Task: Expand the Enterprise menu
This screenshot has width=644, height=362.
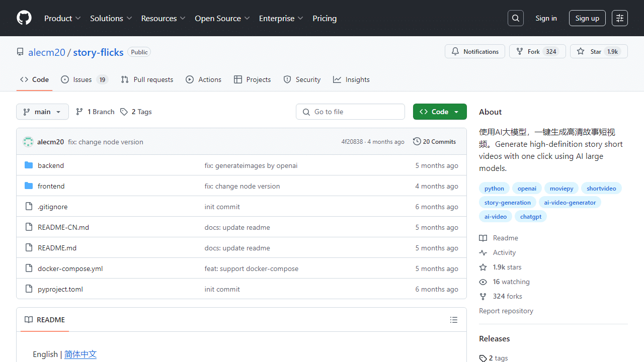Action: coord(281,18)
